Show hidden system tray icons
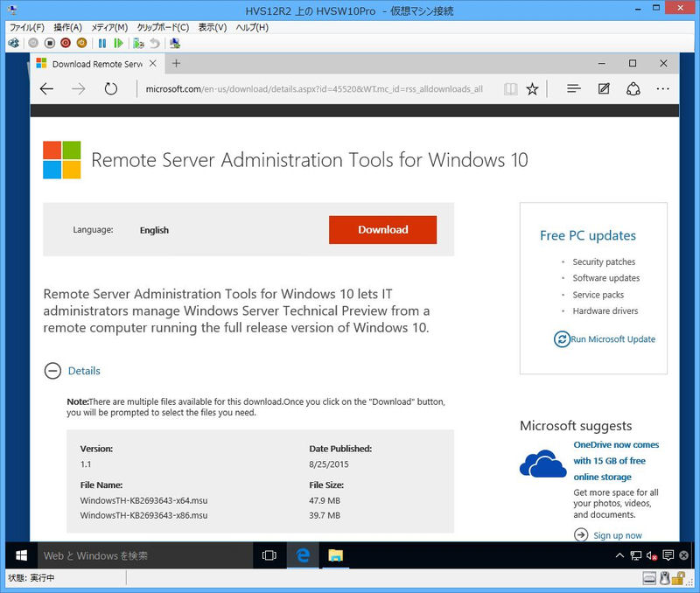700x593 pixels. click(x=619, y=555)
